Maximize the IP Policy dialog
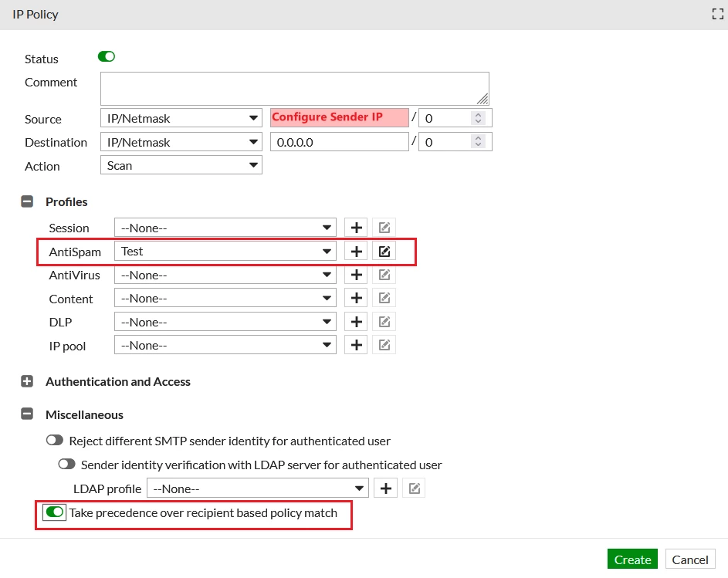Viewport: 728px width, 578px height. click(x=718, y=15)
